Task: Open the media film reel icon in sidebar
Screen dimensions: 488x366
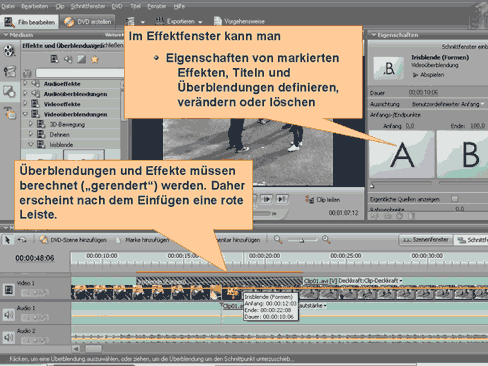Action: click(x=9, y=51)
